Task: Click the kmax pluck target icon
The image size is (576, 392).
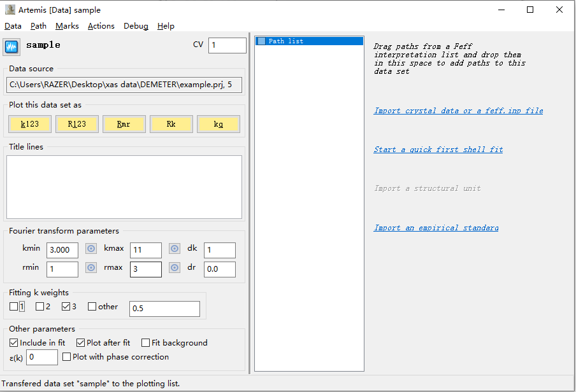Action: (175, 248)
